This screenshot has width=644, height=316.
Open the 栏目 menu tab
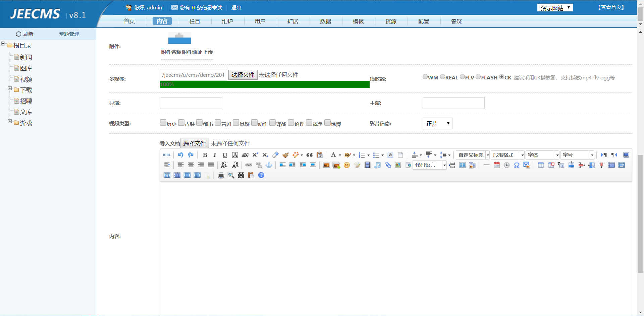click(x=195, y=21)
